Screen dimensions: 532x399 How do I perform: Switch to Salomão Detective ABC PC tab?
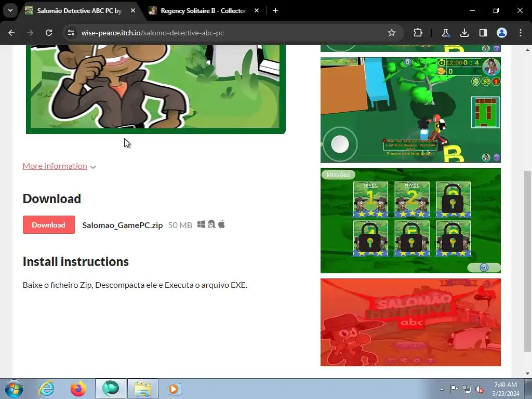click(79, 11)
